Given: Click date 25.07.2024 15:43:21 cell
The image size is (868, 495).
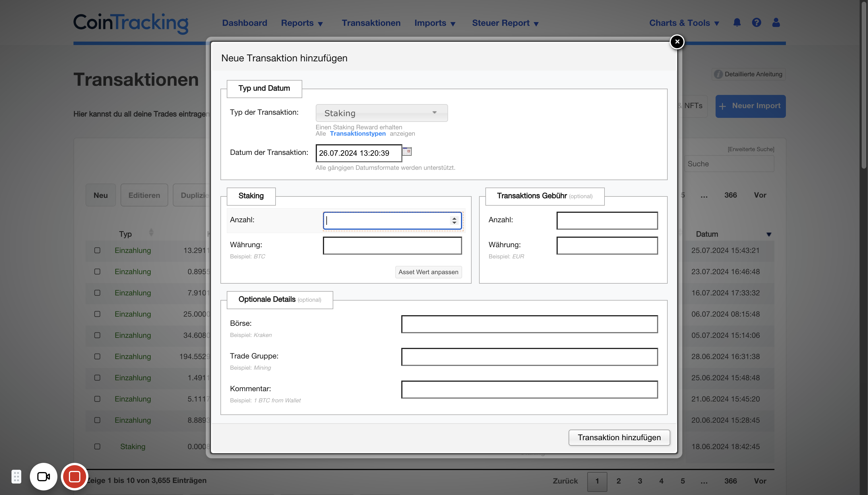Looking at the screenshot, I should click(725, 251).
